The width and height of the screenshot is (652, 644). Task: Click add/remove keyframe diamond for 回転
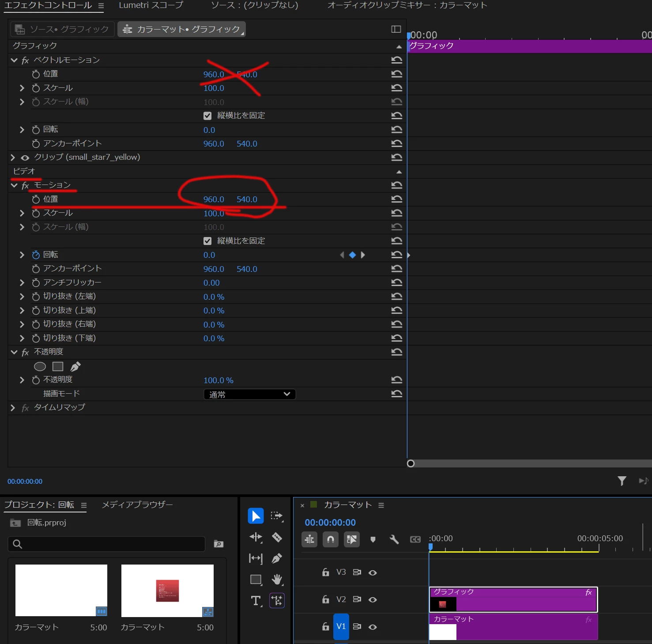[x=352, y=255]
